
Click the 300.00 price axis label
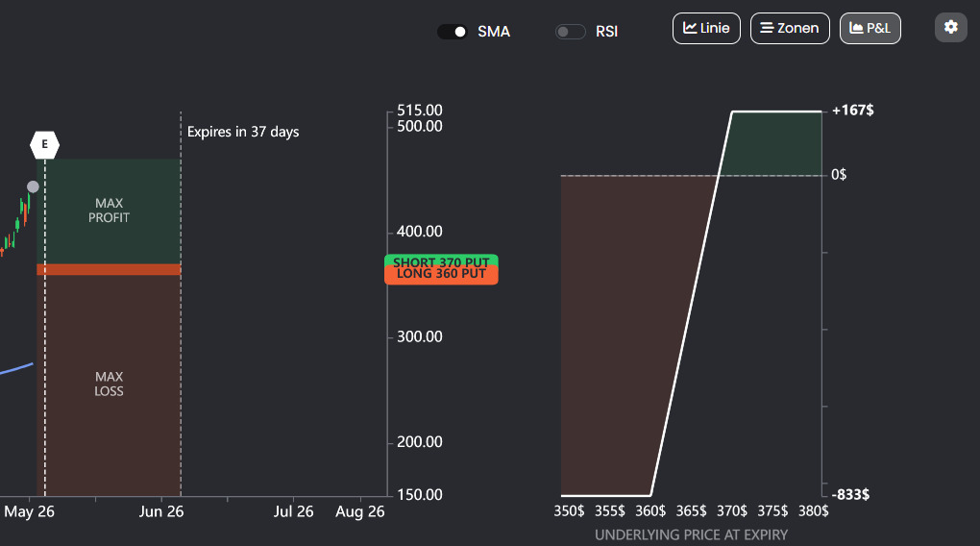(x=419, y=336)
